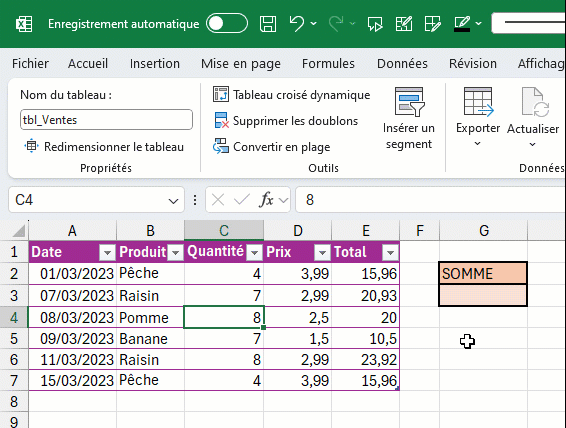Viewport: 566px width, 428px height.
Task: Click Prix cell with value 1,5
Action: [297, 339]
